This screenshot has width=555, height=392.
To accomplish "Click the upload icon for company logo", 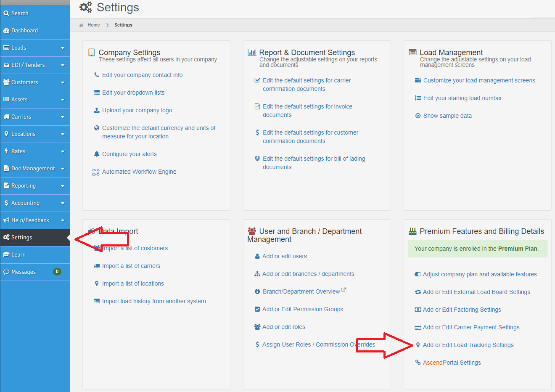I will tap(97, 110).
